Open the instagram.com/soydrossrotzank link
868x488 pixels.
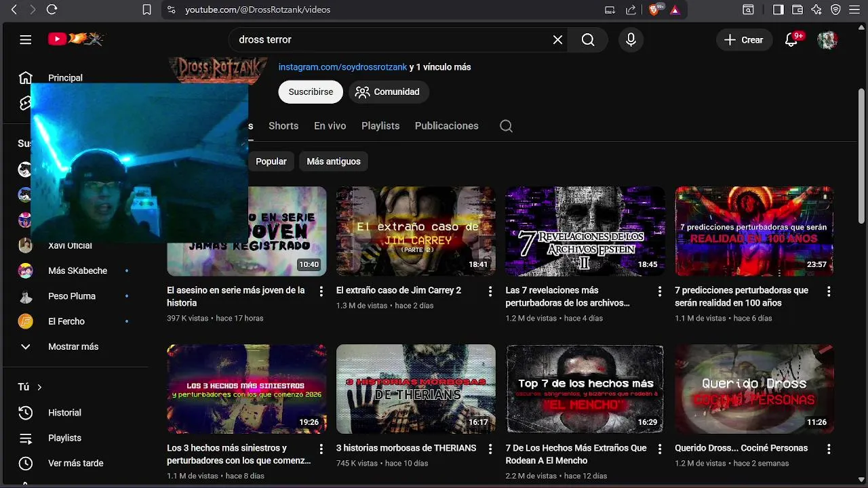(342, 67)
